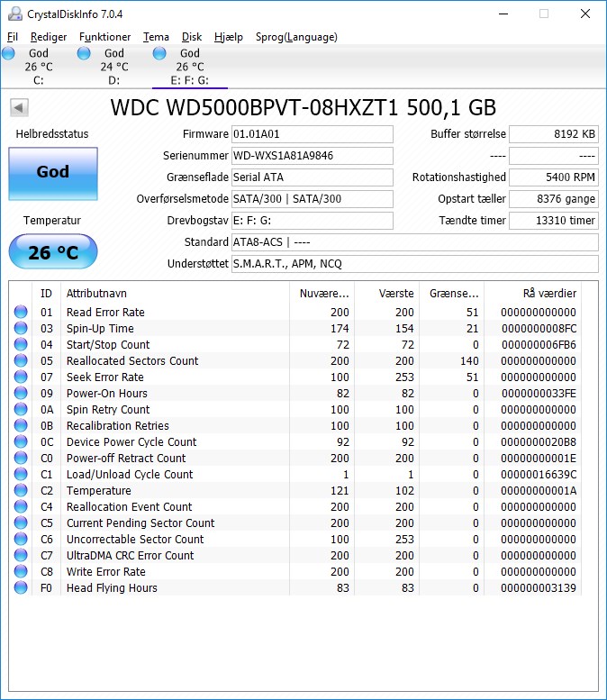607x700 pixels.
Task: Click status orb for UltraDMA CRC Error Count
Action: [21, 555]
